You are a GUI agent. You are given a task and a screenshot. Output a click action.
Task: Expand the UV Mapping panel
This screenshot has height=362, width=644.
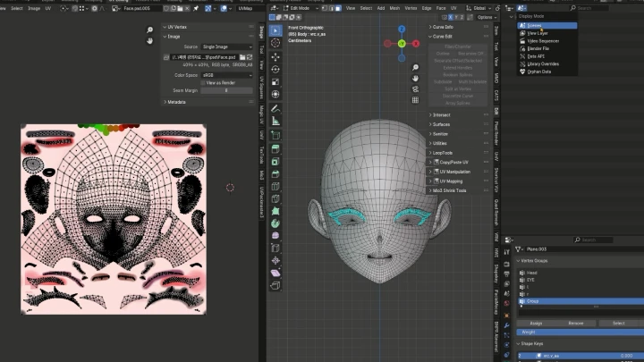coord(451,181)
